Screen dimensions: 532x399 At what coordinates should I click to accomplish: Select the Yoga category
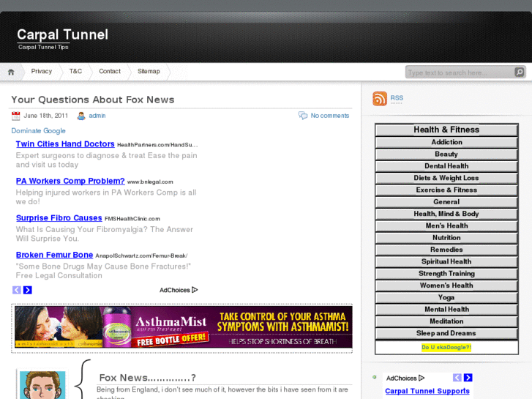(x=446, y=297)
